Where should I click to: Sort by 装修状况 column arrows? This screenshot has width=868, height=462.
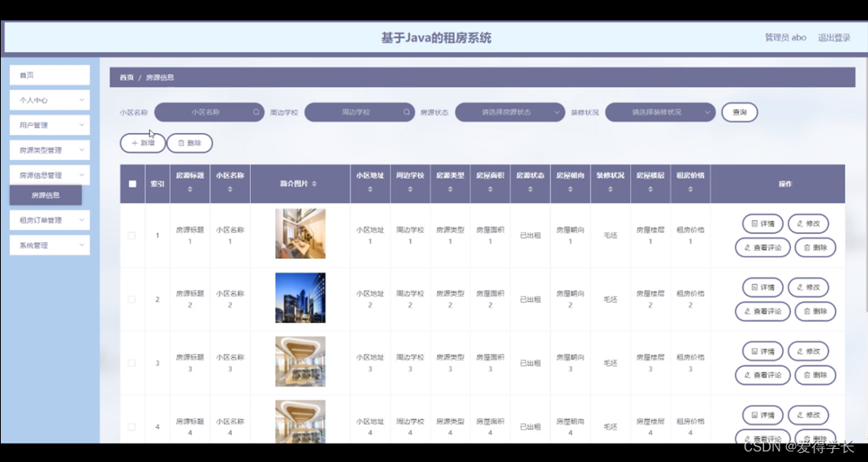coord(610,189)
